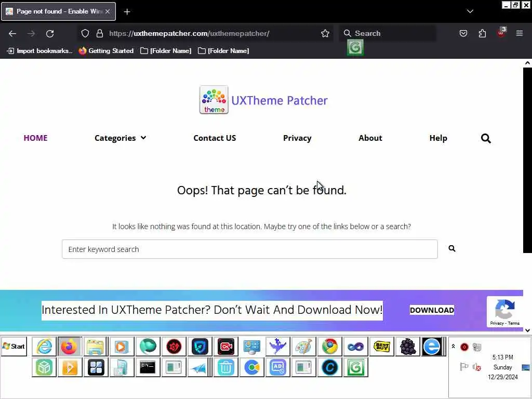
Task: Open the Help menu item
Action: [x=438, y=138]
